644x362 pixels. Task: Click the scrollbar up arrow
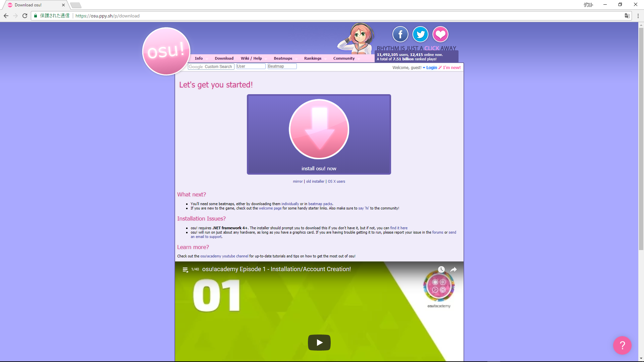[641, 25]
